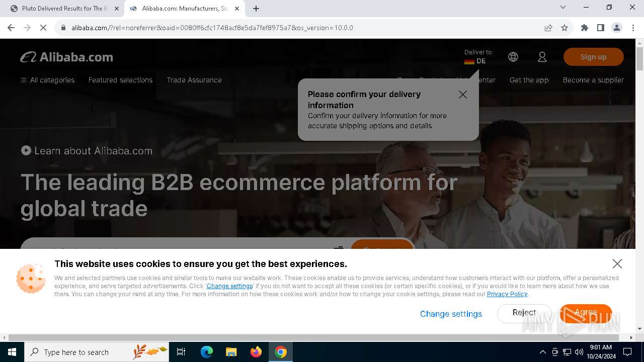Click the Sign up button
The image size is (644, 362).
coord(594,57)
